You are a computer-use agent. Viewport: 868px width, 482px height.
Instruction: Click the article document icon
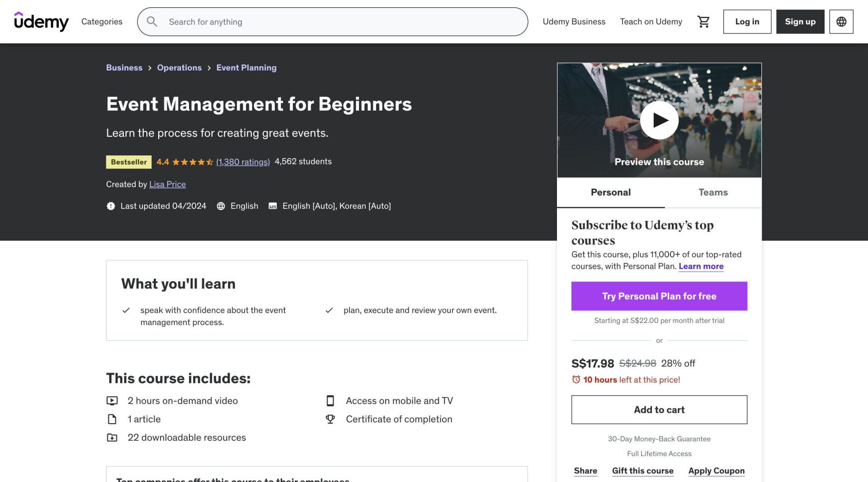(111, 419)
